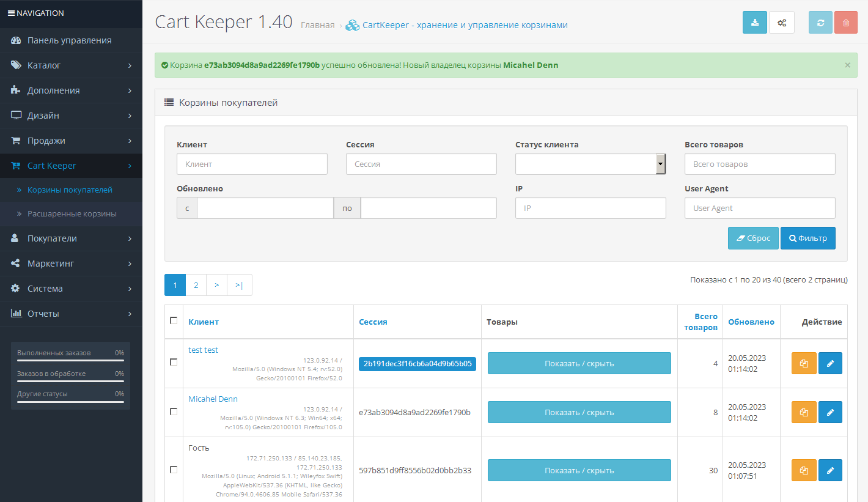Click the cart icon beside Cart Keeper

click(16, 166)
